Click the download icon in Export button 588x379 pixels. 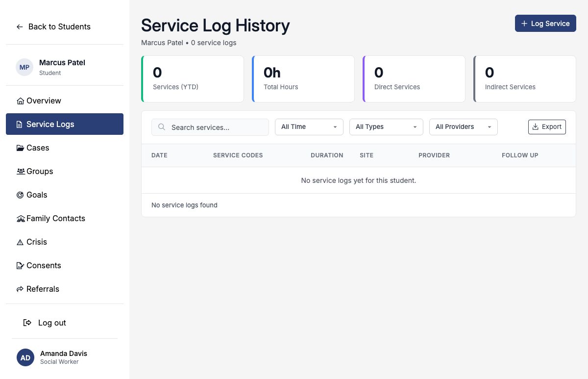(535, 127)
